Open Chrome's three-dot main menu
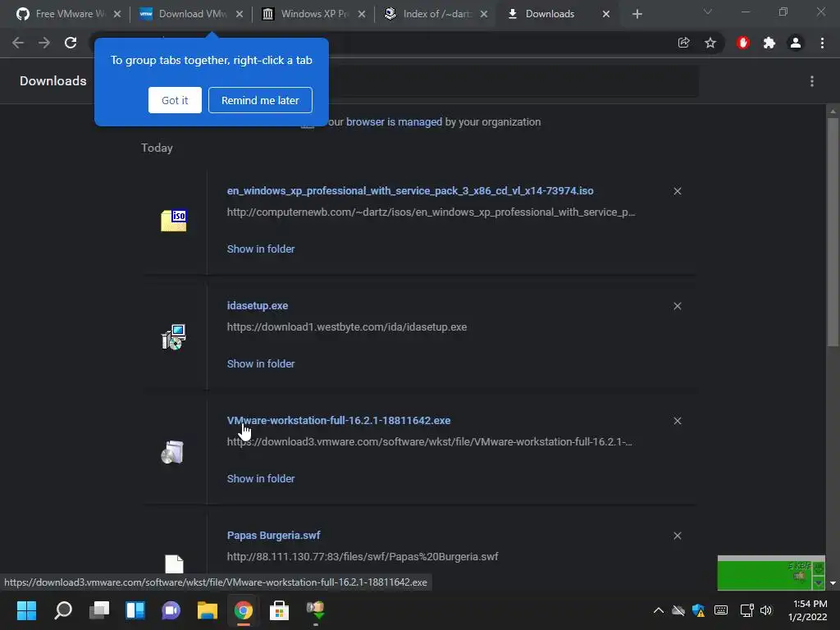 click(822, 43)
